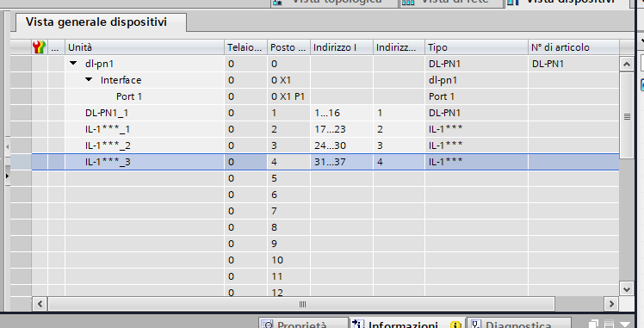Switch to Vista dispositivi tab
The width and height of the screenshot is (644, 328).
[x=567, y=3]
